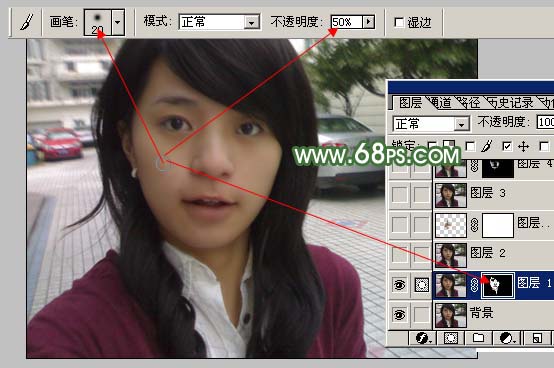Select the Brush tool icon in options bar
The height and width of the screenshot is (368, 554).
(26, 22)
